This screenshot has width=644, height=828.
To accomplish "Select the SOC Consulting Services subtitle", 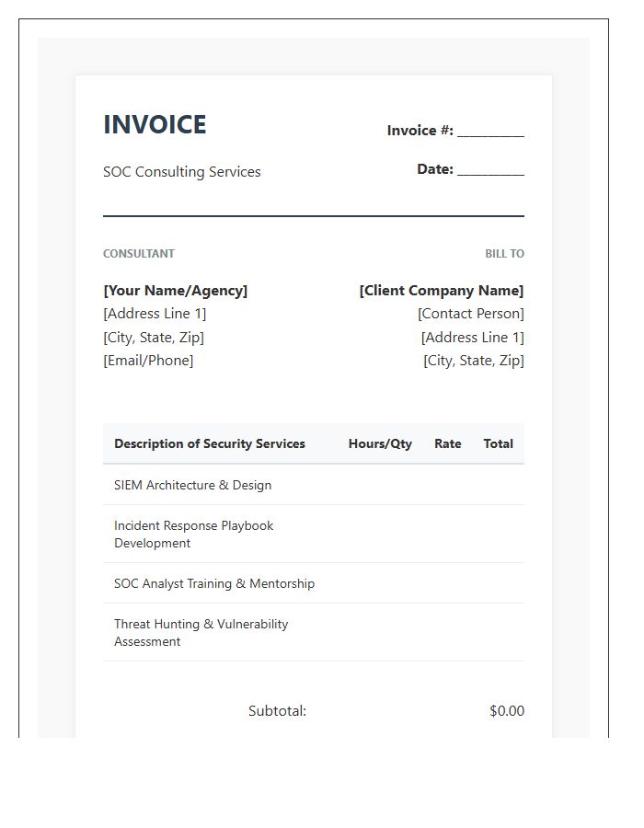I will tap(181, 172).
